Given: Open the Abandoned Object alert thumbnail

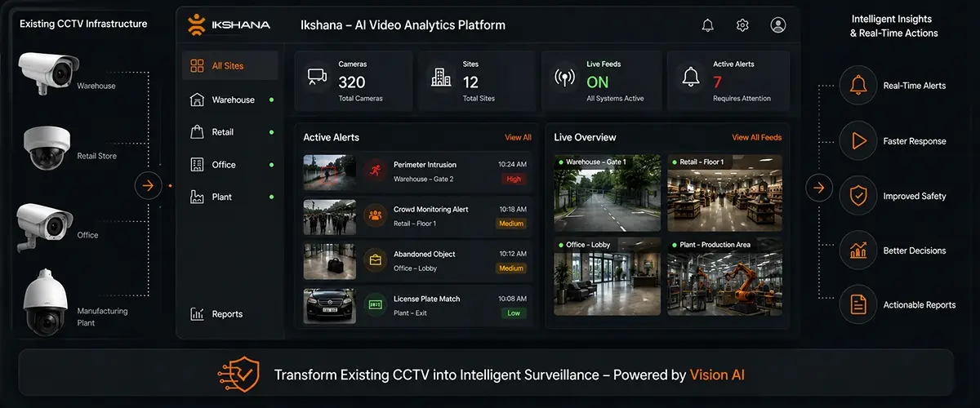Looking at the screenshot, I should tap(330, 260).
